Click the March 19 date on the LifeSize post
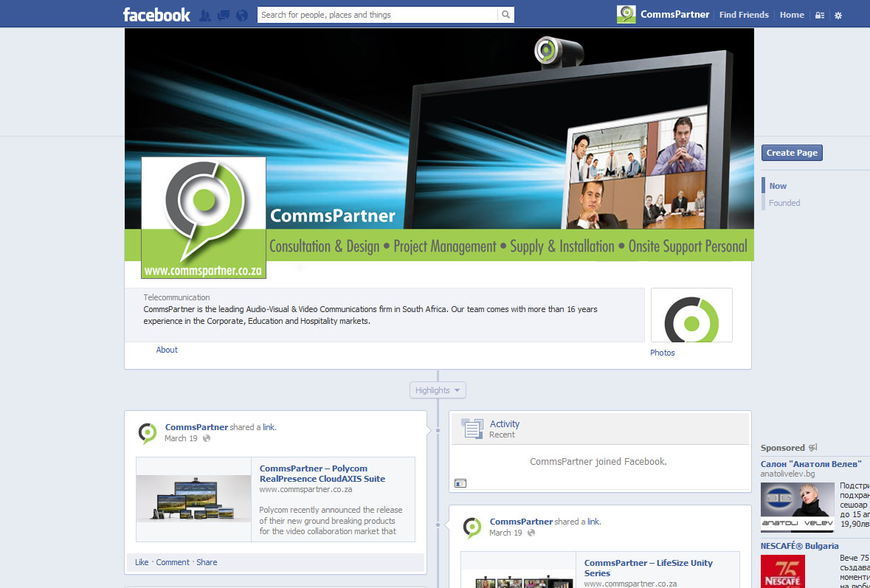This screenshot has height=588, width=870. click(x=505, y=533)
